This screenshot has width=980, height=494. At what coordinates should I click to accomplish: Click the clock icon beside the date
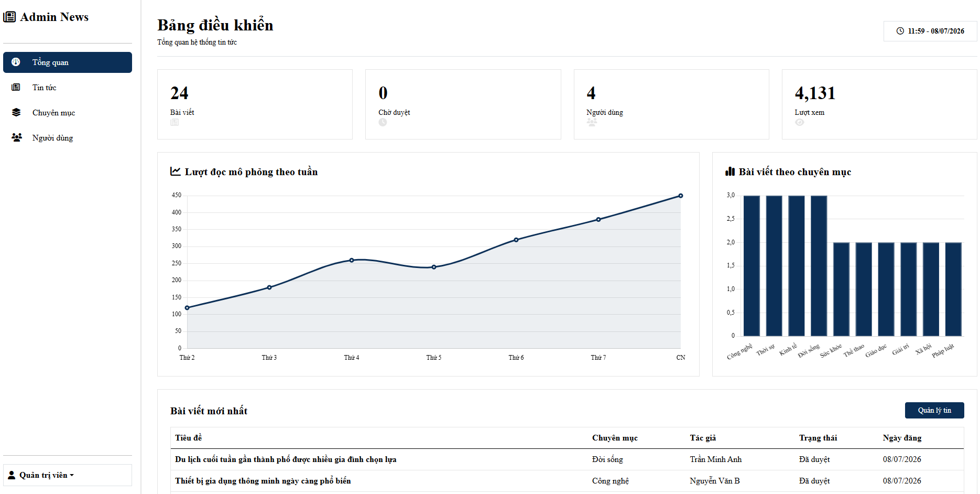900,31
